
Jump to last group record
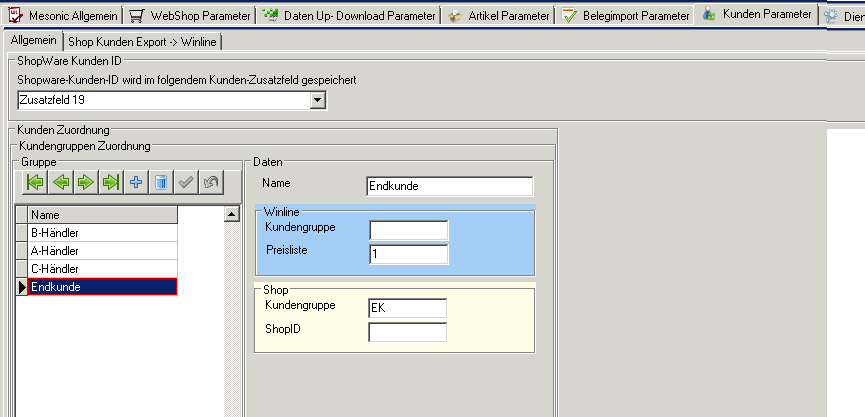coord(111,182)
